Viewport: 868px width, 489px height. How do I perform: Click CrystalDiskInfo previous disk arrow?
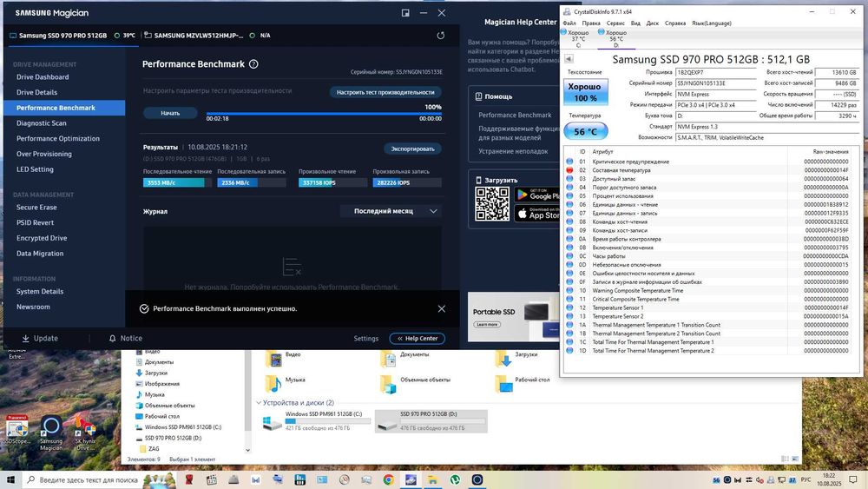point(569,59)
